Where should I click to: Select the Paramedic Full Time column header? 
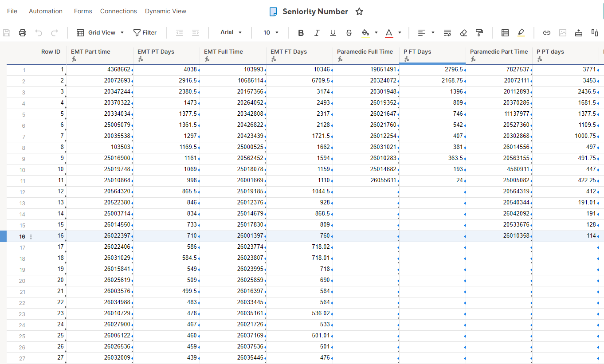pyautogui.click(x=366, y=55)
